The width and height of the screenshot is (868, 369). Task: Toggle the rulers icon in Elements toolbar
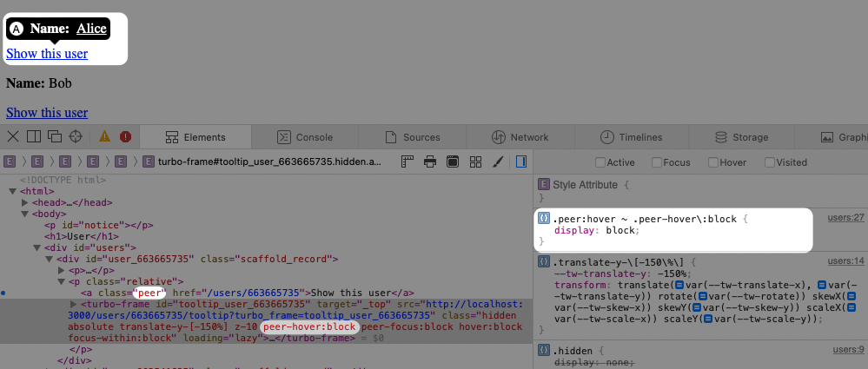[x=407, y=161]
